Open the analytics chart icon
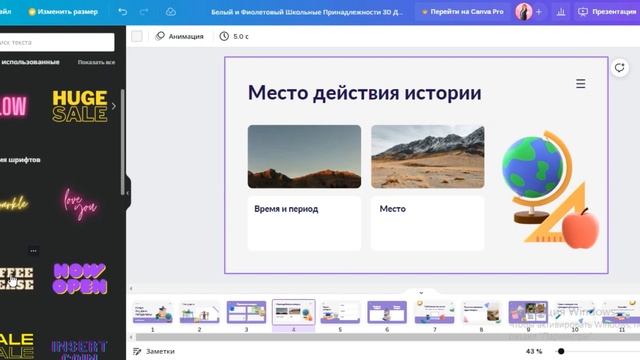This screenshot has height=360, width=640. coord(561,12)
